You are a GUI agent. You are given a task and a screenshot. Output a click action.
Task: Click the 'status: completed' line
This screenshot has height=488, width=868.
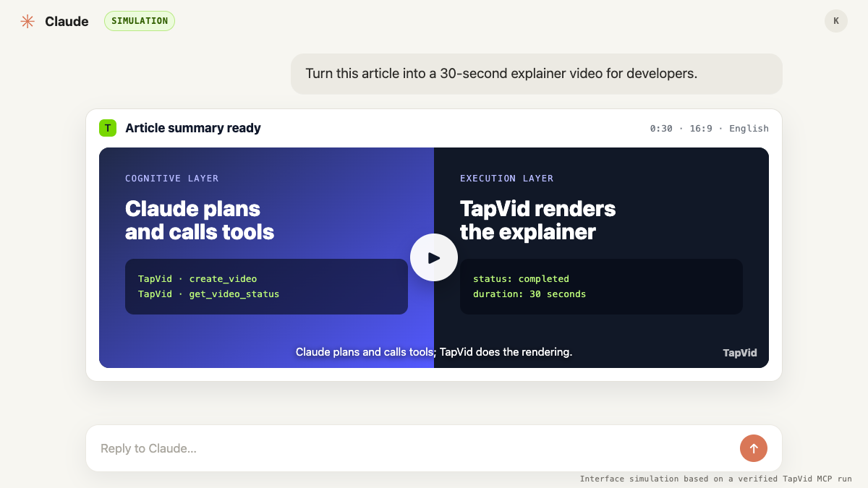pyautogui.click(x=521, y=278)
